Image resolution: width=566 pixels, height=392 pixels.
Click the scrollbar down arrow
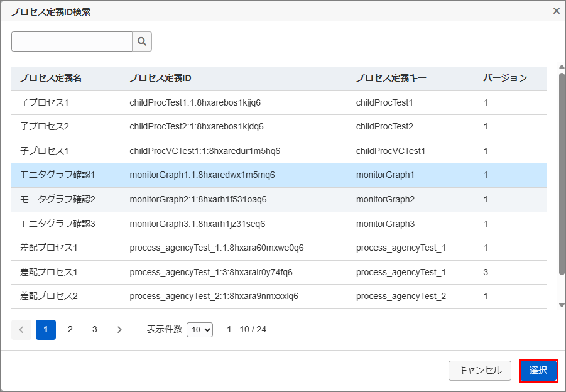562,305
